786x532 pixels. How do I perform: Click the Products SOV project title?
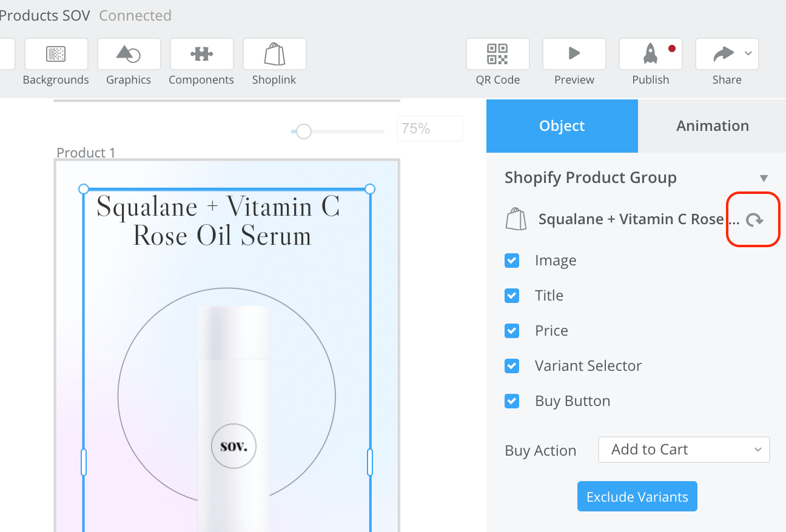(45, 16)
